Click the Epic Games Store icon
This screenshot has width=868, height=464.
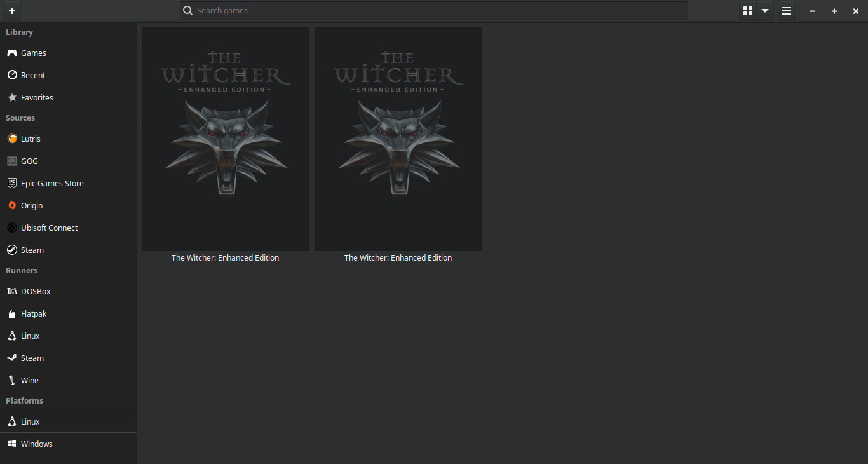coord(12,183)
